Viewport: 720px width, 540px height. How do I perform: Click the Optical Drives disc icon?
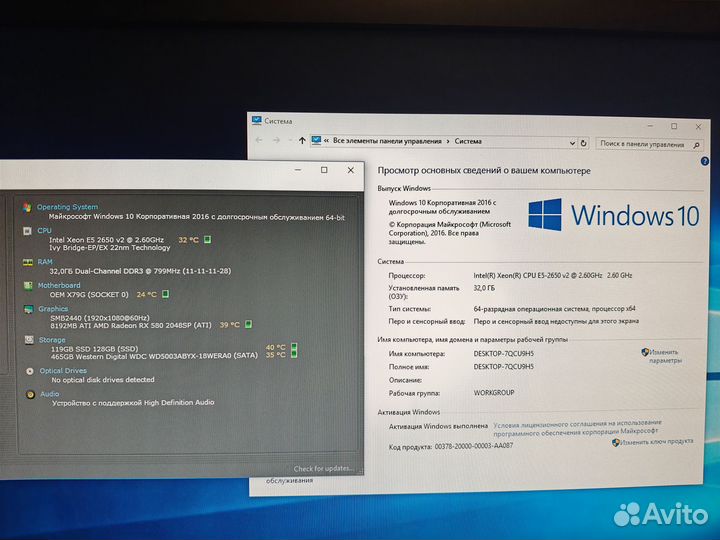(x=27, y=371)
